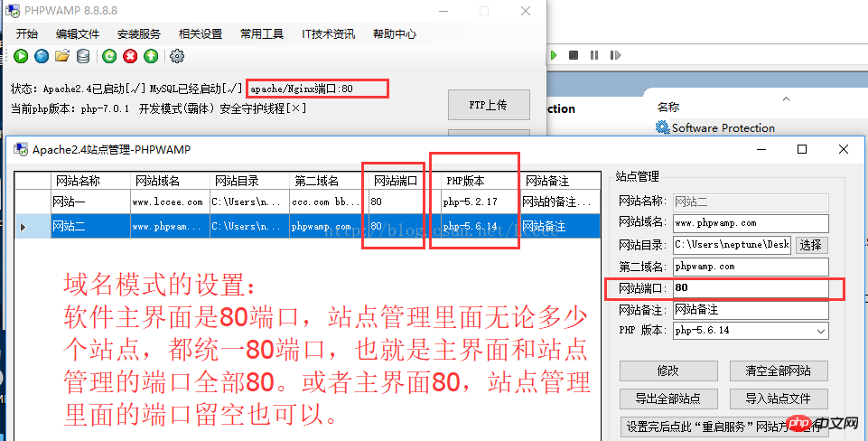The width and height of the screenshot is (868, 441).
Task: Click the 网站名称 column header
Action: point(91,181)
